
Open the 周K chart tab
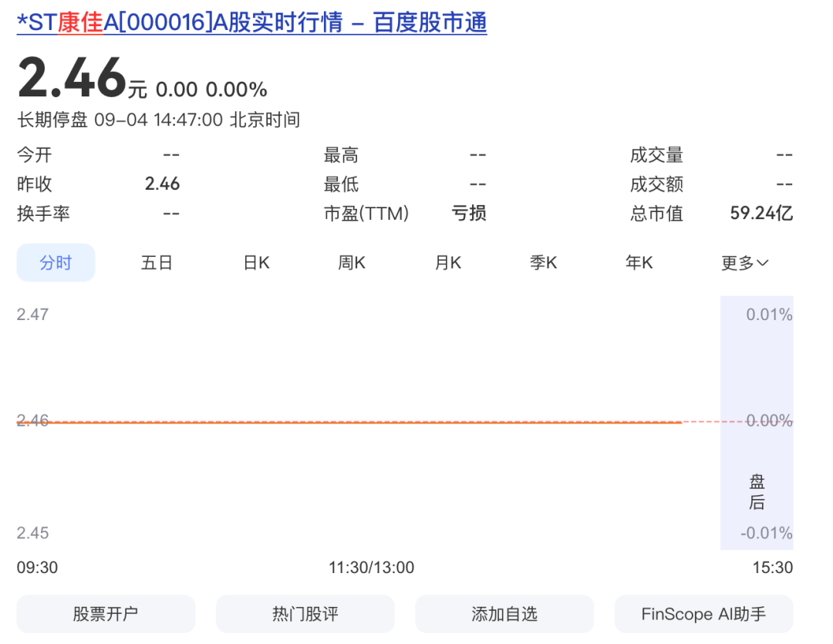[352, 262]
